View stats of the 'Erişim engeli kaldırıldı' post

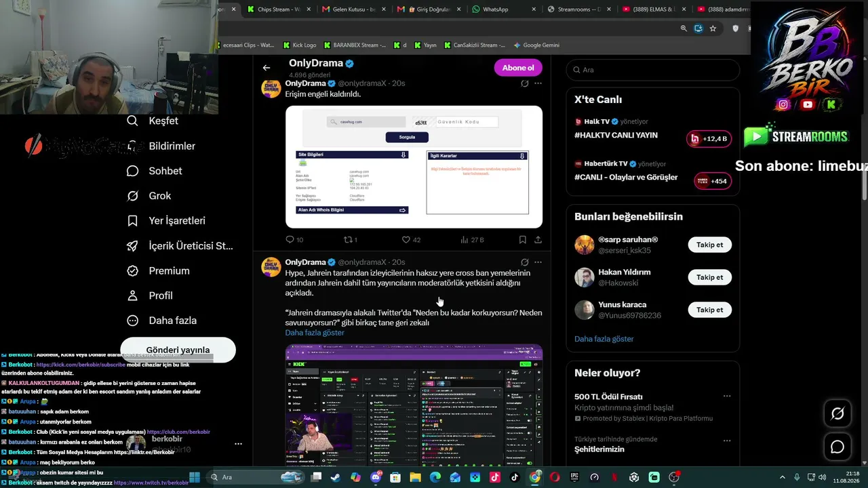472,240
